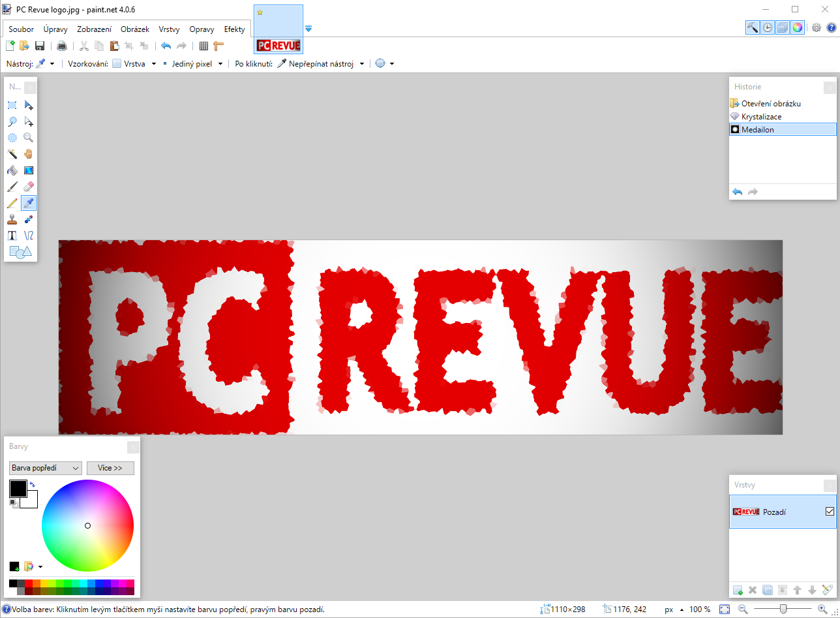
Task: Open the Barva popředí dropdown
Action: point(45,468)
